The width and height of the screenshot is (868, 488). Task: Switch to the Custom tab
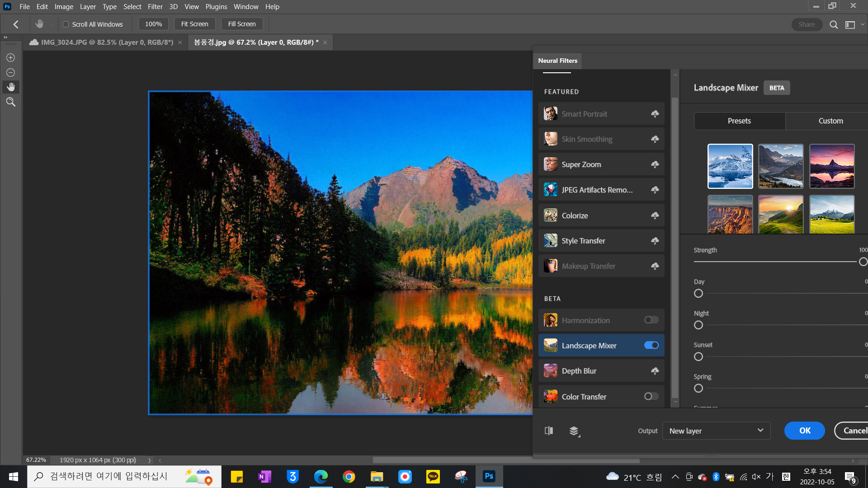coord(830,121)
